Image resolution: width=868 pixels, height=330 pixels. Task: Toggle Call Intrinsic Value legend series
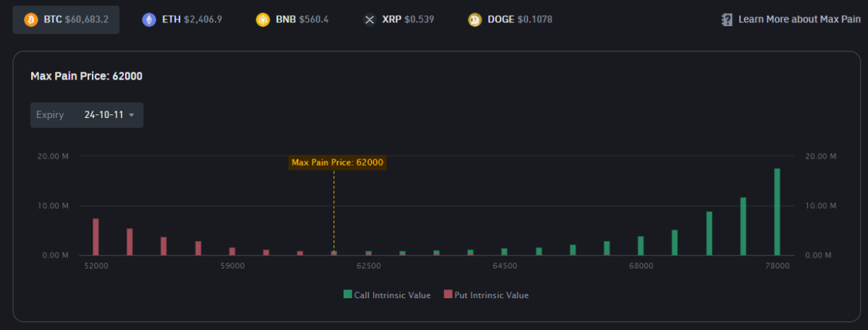[x=387, y=295]
